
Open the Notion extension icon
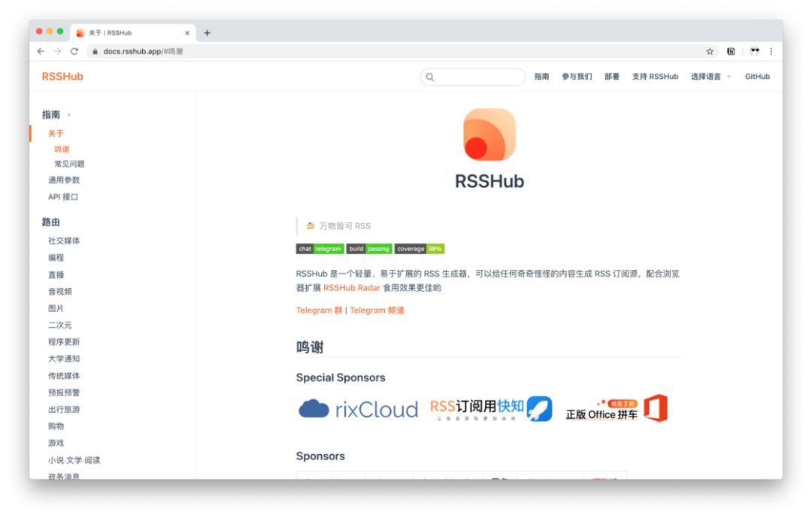(x=731, y=51)
